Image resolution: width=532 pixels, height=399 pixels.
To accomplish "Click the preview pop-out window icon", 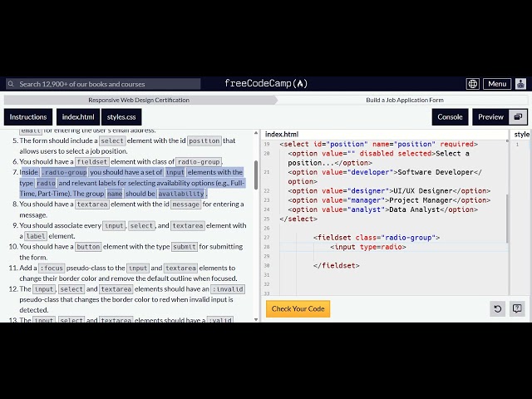I will point(518,117).
